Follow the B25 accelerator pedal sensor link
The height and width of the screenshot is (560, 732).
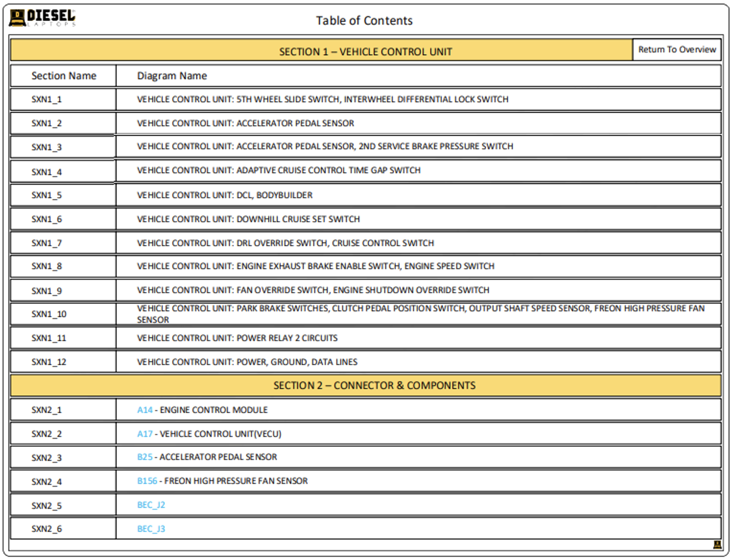145,457
